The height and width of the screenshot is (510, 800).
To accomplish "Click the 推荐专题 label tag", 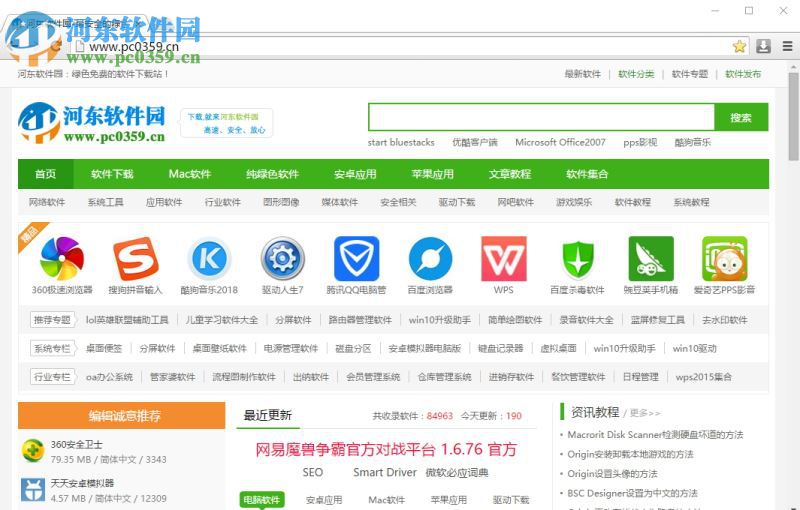I will (52, 320).
